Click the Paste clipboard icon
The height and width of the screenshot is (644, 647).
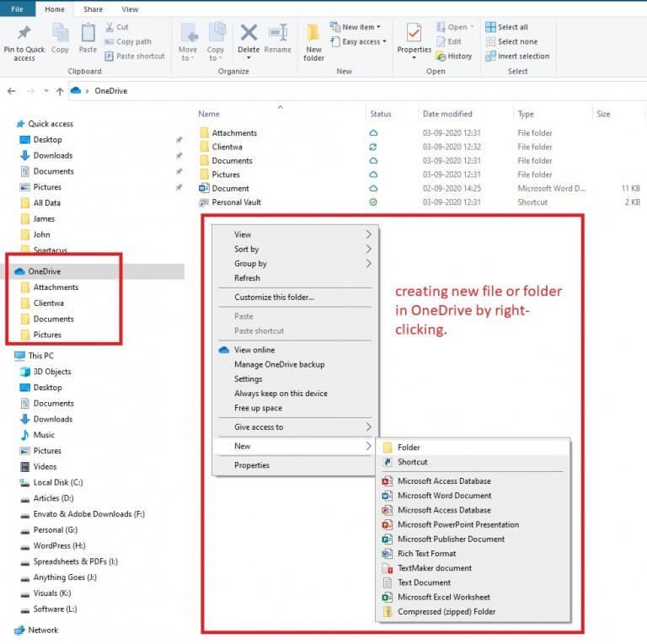click(x=88, y=33)
